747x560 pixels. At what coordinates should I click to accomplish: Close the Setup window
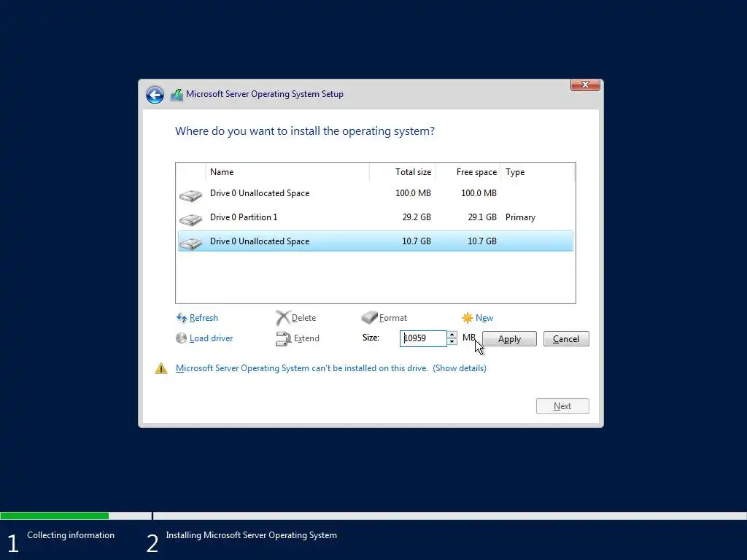(585, 85)
